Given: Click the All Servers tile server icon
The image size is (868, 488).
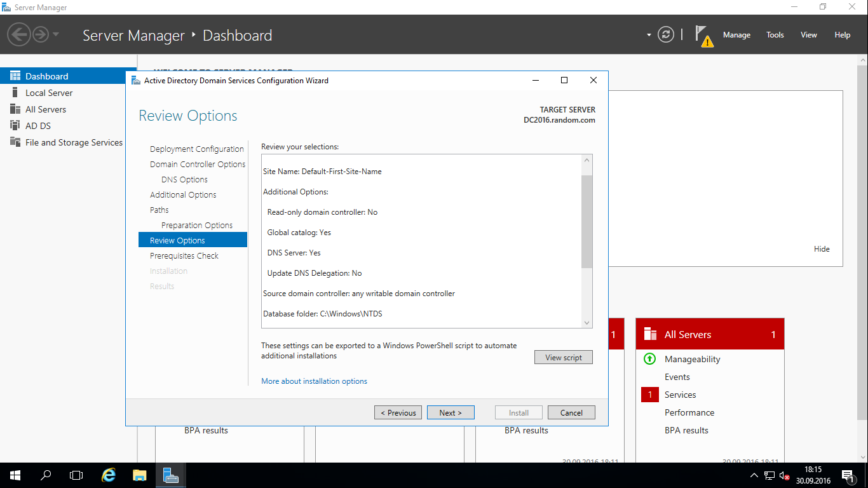Looking at the screenshot, I should (650, 334).
